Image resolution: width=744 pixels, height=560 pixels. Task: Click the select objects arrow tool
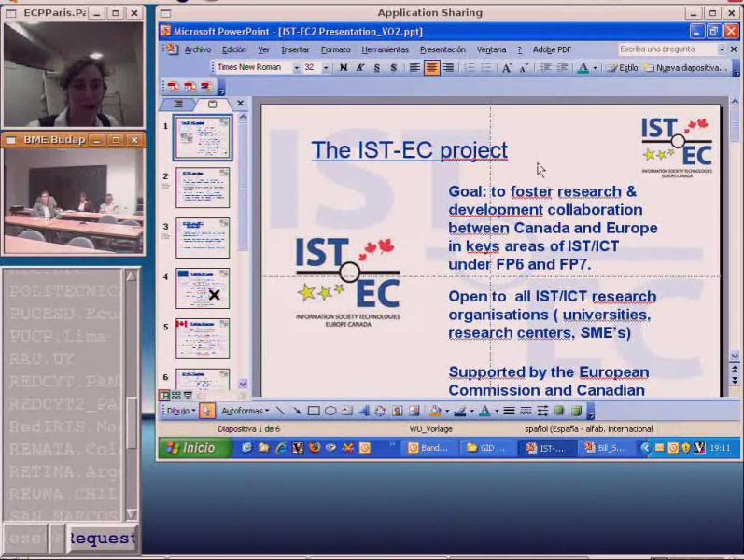[207, 411]
